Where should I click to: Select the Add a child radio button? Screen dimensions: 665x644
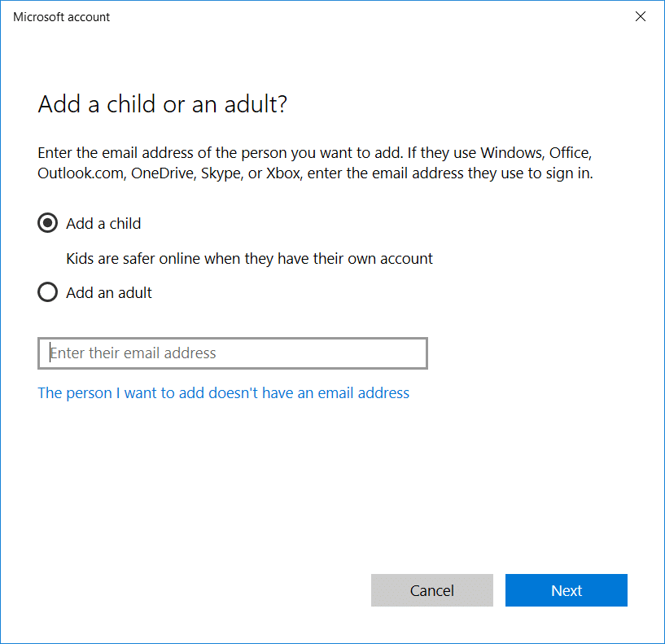pos(48,223)
